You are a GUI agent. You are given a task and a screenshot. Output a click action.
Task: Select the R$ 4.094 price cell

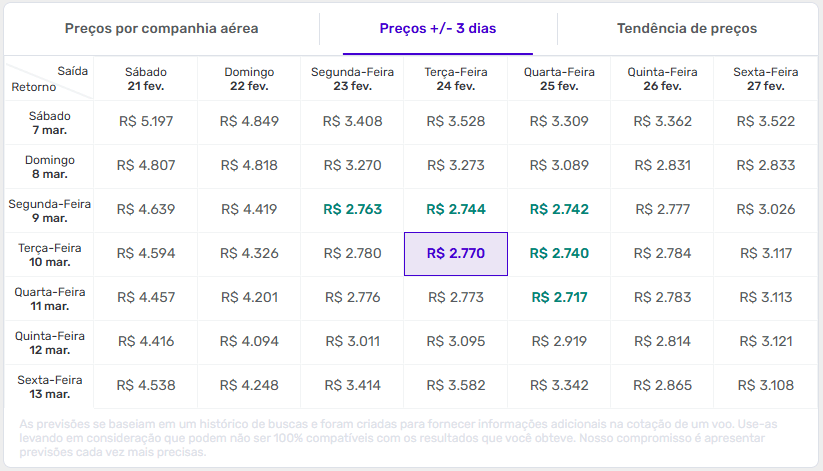249,341
